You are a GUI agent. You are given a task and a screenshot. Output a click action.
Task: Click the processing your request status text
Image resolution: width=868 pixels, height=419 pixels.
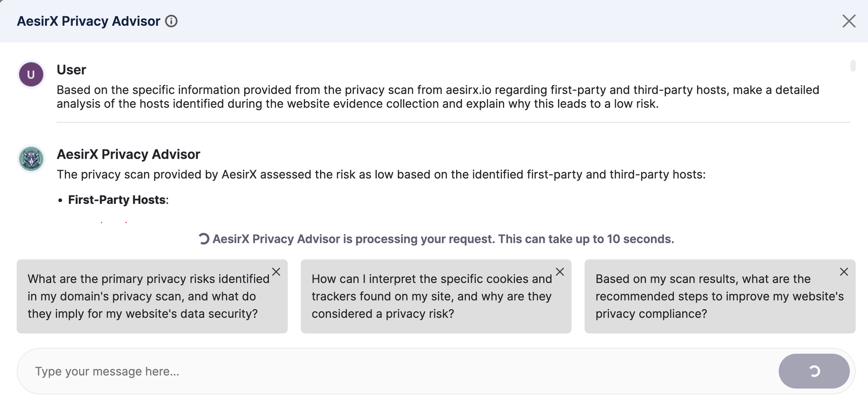pos(443,239)
